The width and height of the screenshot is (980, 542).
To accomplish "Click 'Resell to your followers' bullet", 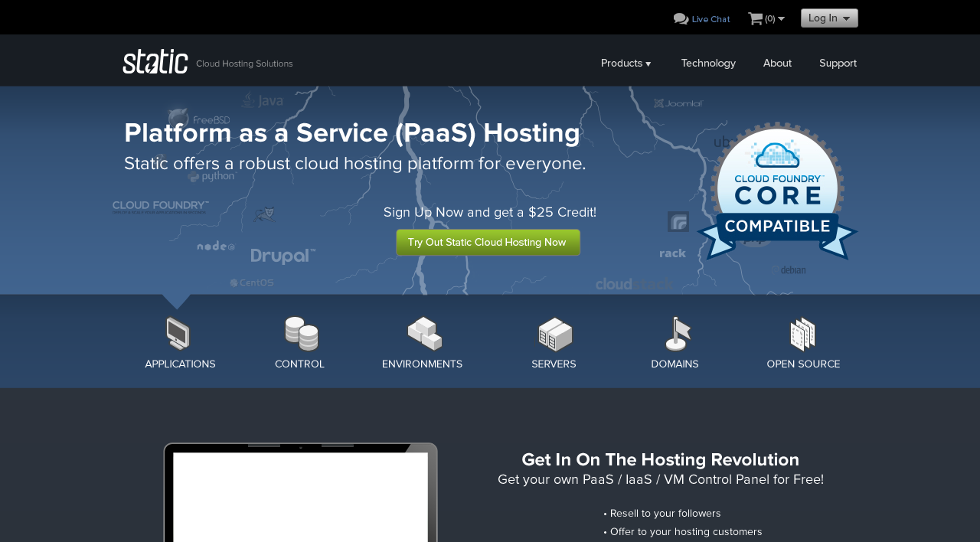I will [x=662, y=513].
